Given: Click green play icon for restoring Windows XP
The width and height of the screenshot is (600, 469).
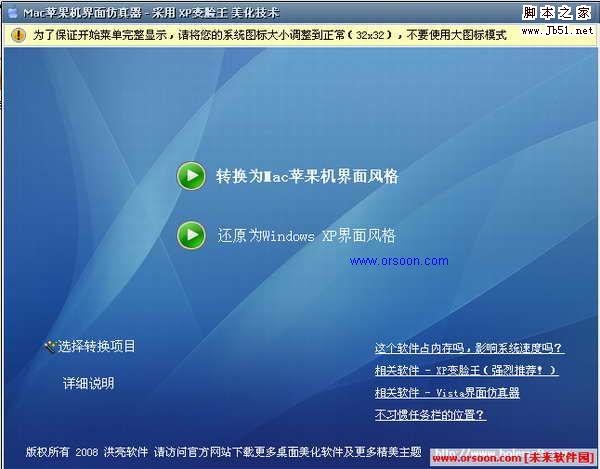Looking at the screenshot, I should (x=191, y=235).
